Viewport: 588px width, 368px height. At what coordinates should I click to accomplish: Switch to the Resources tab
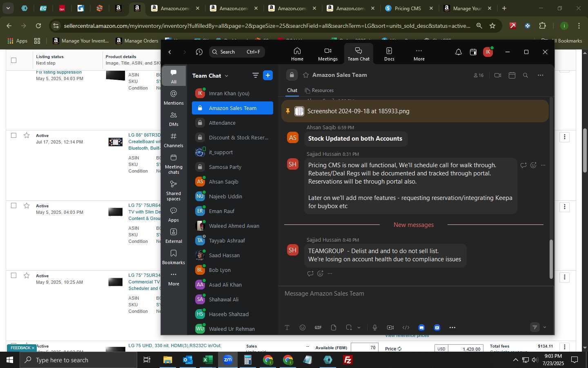[319, 90]
